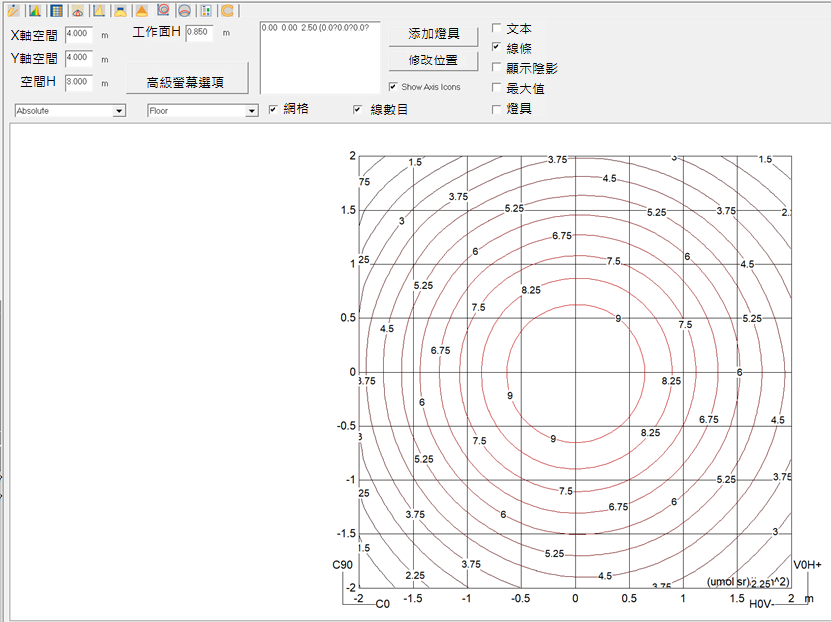Click the (umol sr) unit label

(x=728, y=582)
